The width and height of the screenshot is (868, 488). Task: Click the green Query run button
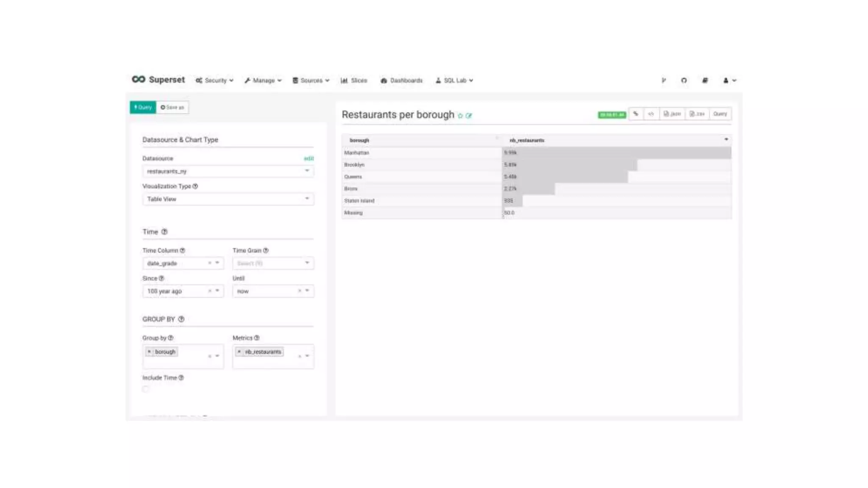tap(143, 107)
